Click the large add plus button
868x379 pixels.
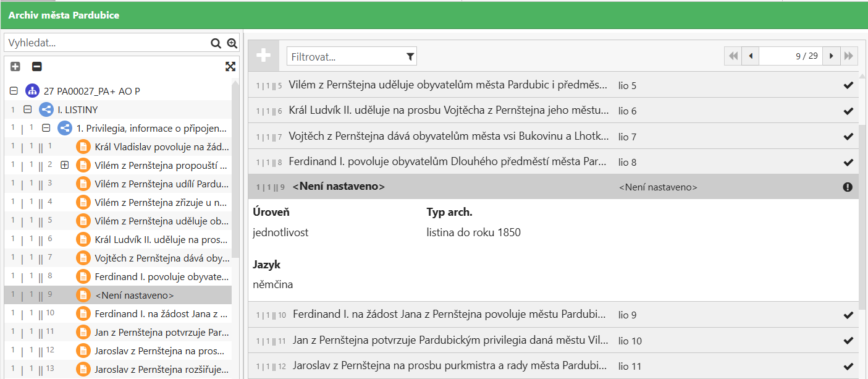(264, 56)
